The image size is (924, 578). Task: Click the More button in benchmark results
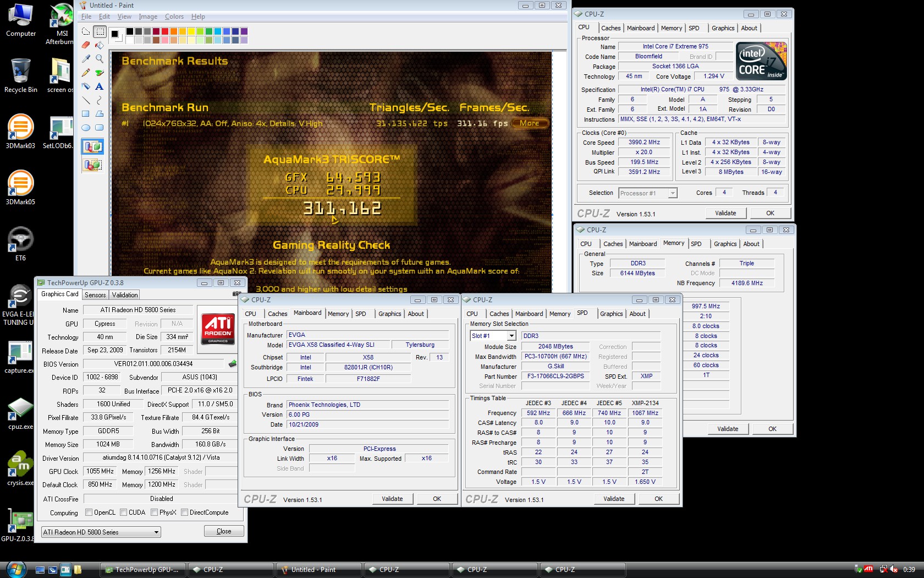click(x=529, y=123)
